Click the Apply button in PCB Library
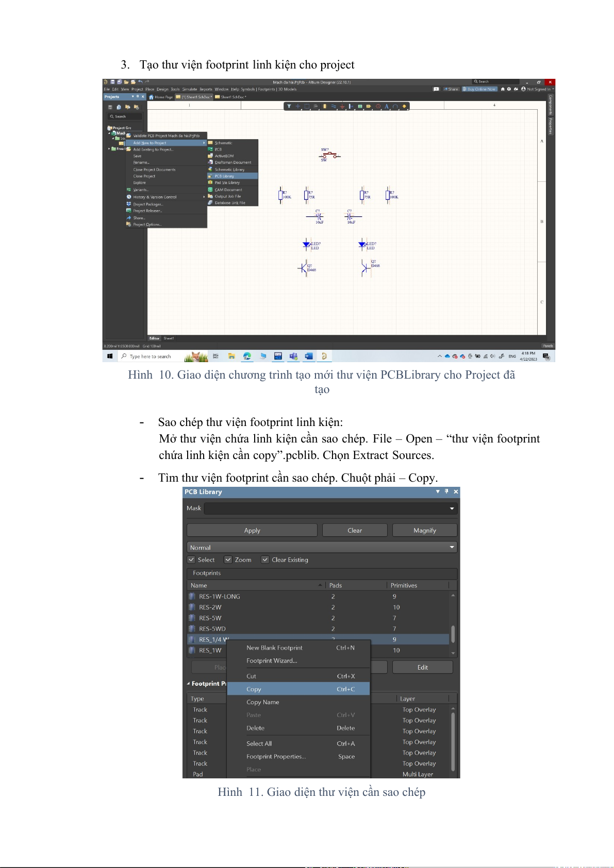Screen dimensions: 614x868 coord(252,531)
